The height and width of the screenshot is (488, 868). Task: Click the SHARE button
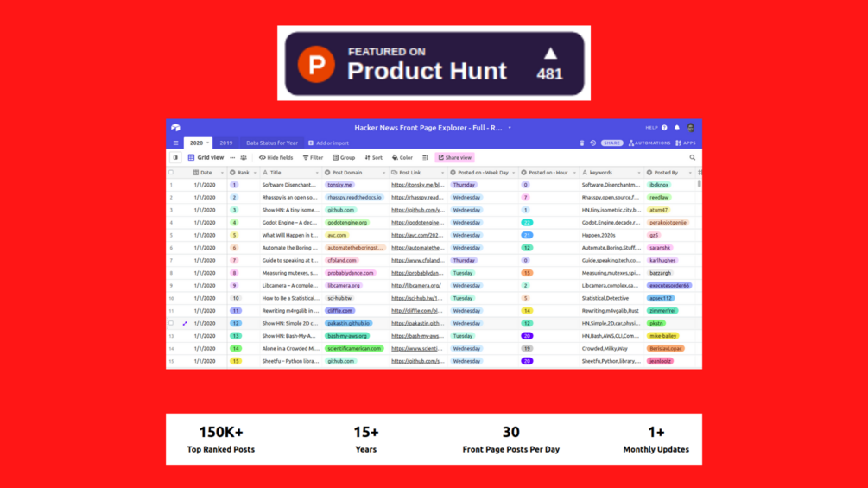click(611, 143)
